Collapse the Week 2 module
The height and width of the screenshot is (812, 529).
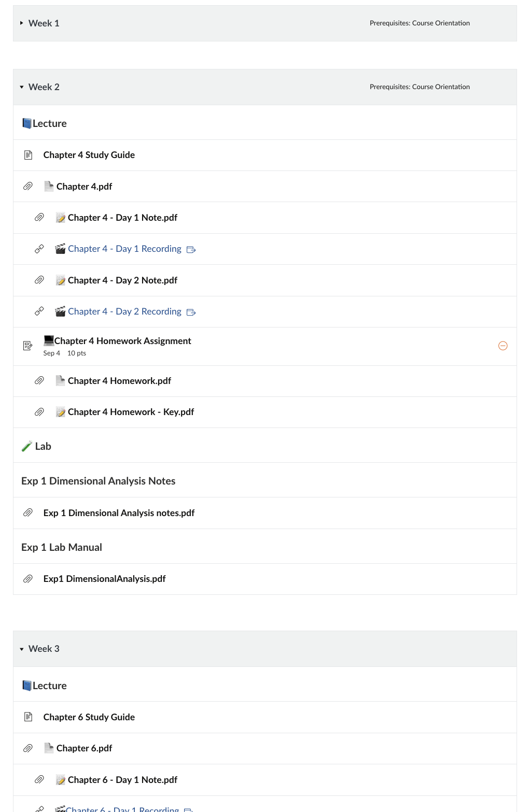pos(22,87)
